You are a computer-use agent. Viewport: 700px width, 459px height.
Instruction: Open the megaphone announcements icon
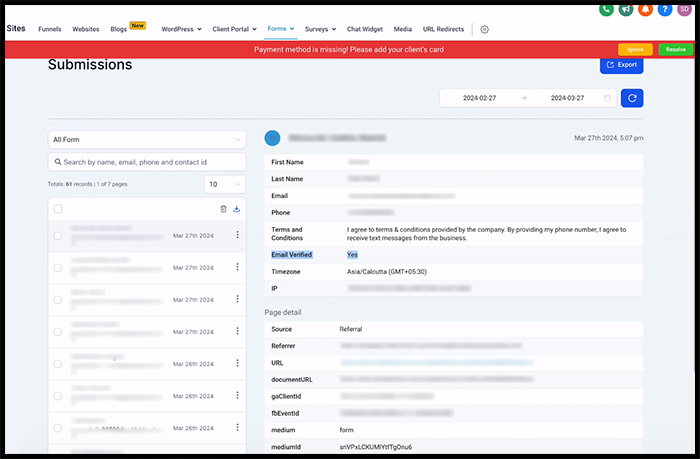[x=625, y=9]
